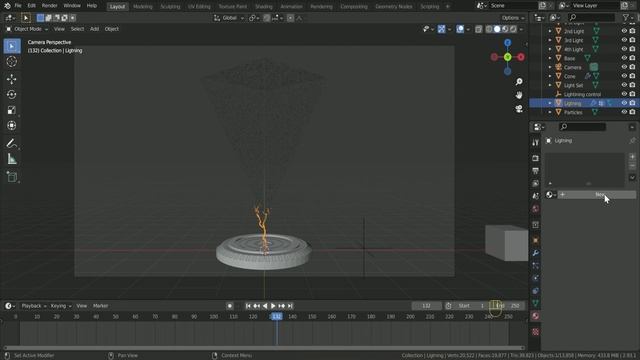Open the Object properties tab
The width and height of the screenshot is (640, 360).
(x=536, y=240)
